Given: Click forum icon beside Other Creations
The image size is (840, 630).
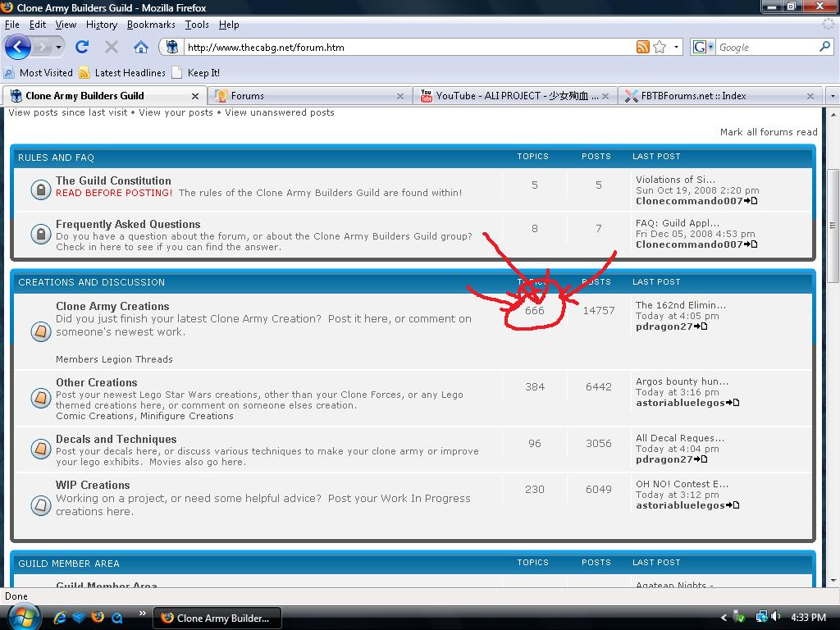Looking at the screenshot, I should (41, 398).
